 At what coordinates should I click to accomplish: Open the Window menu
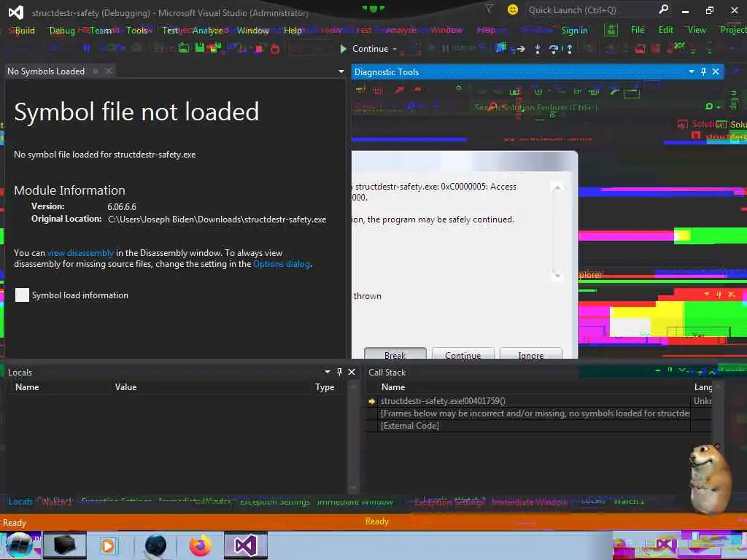pyautogui.click(x=253, y=31)
